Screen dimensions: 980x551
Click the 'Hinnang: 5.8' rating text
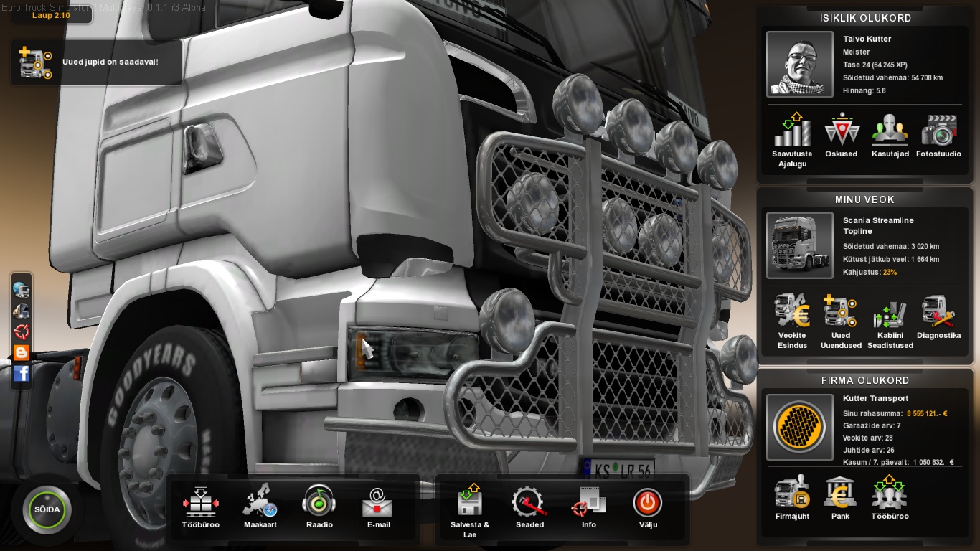pos(864,91)
